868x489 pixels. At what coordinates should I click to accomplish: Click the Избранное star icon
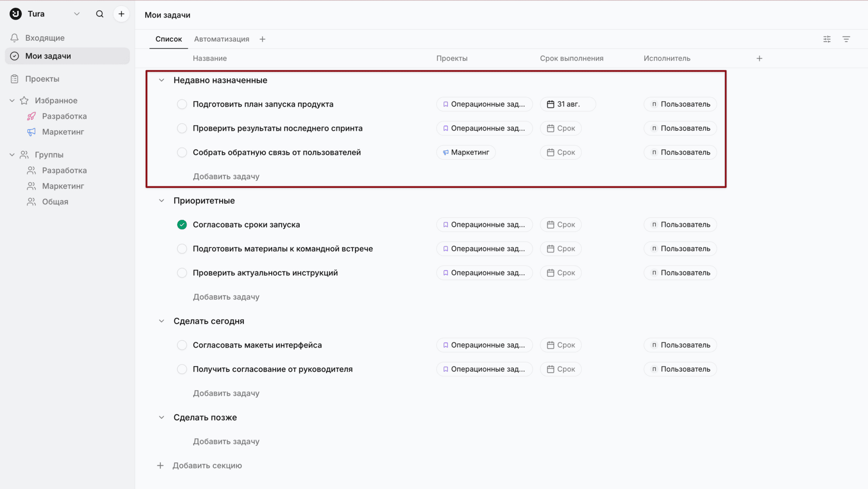pyautogui.click(x=24, y=101)
